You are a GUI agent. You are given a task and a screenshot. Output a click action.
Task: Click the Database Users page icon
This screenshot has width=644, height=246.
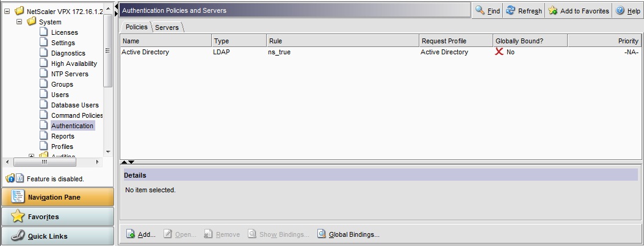point(43,104)
